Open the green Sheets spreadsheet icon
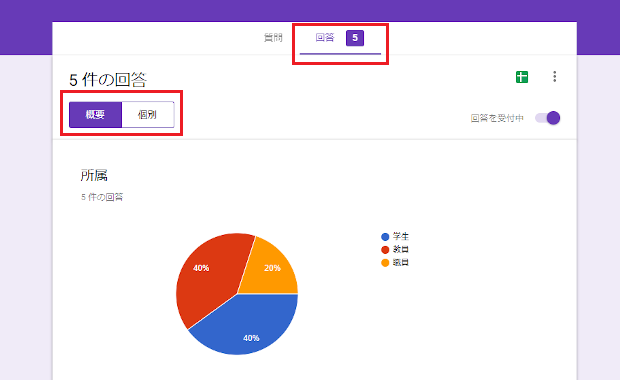 (522, 77)
